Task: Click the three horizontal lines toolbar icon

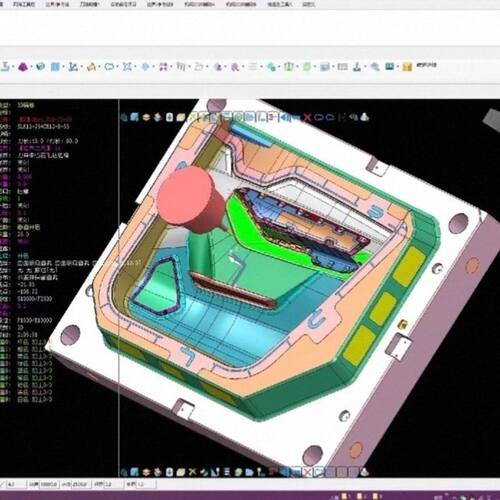Action: (253, 67)
